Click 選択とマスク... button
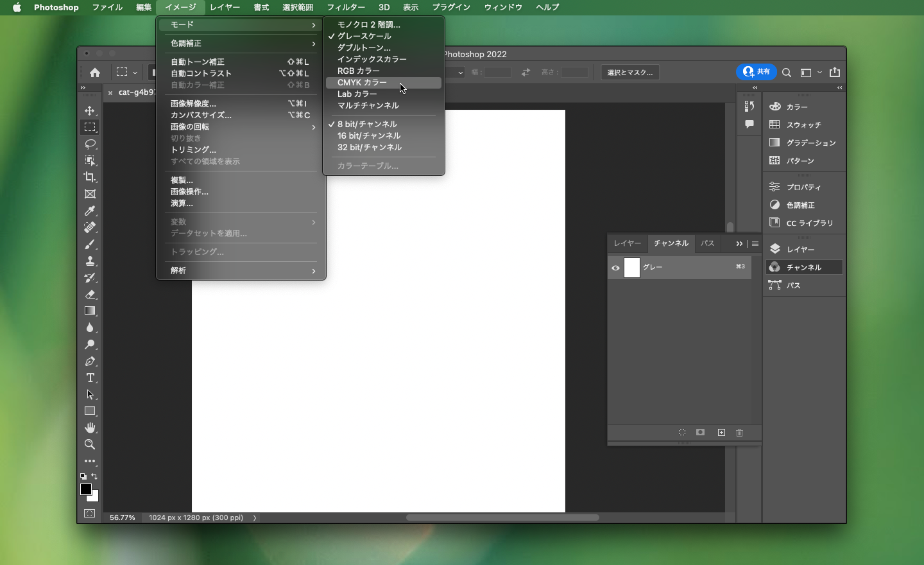 click(x=630, y=73)
